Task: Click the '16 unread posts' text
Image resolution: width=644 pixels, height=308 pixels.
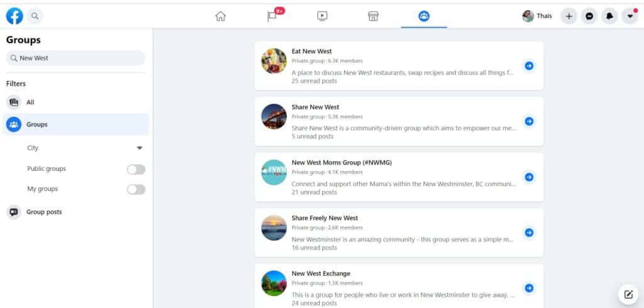Action: (314, 248)
